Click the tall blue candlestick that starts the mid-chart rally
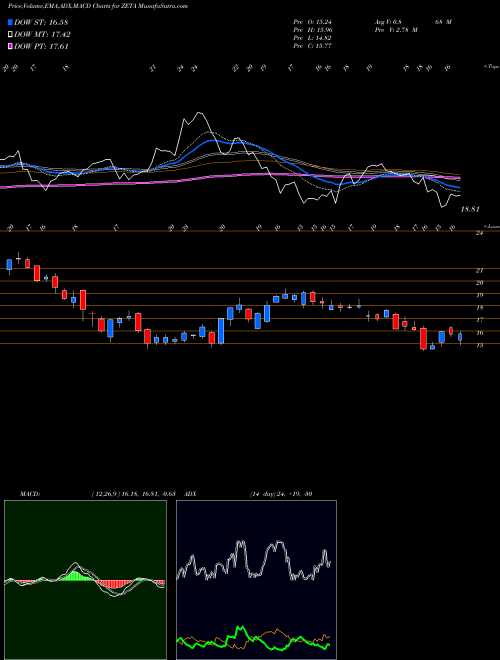Screen dimensions: 500x660 tap(221, 331)
